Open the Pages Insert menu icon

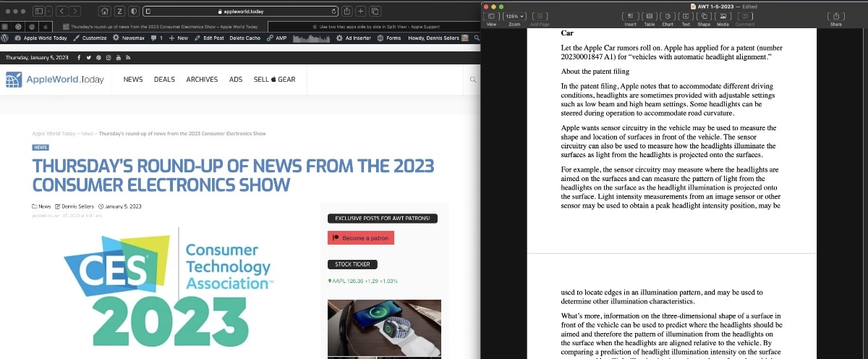tap(630, 16)
